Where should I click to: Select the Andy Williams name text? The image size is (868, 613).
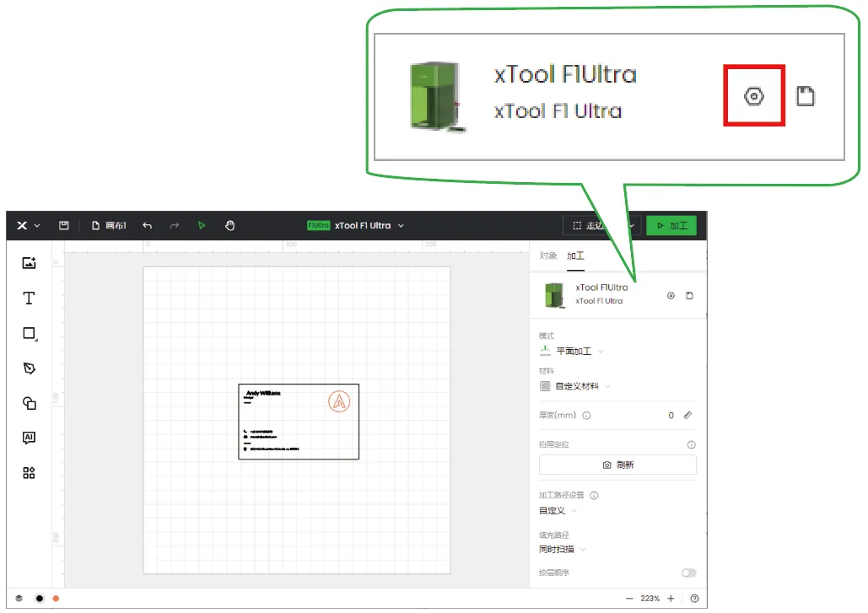pos(263,393)
